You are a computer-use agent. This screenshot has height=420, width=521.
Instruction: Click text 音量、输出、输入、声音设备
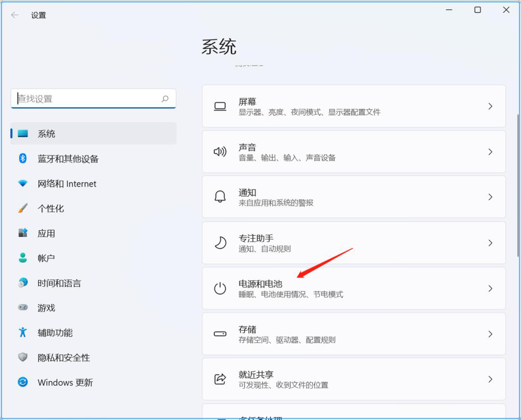(x=287, y=158)
